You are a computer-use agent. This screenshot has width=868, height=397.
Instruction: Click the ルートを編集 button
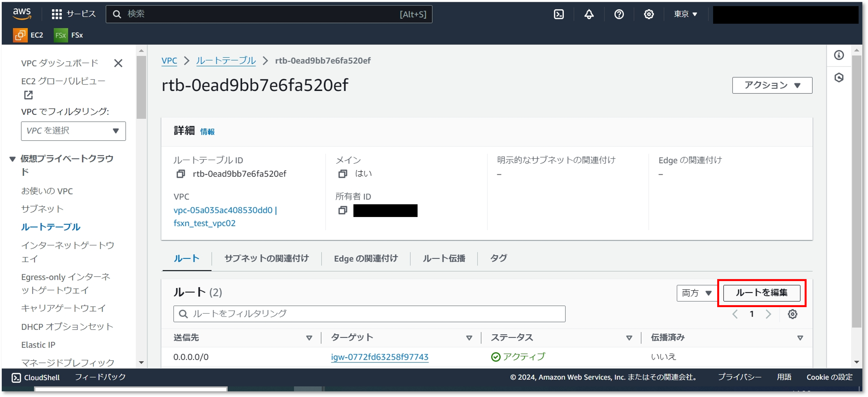(761, 293)
